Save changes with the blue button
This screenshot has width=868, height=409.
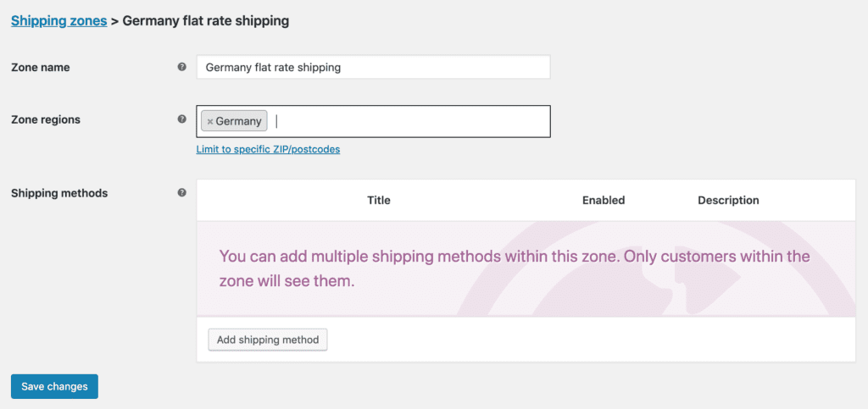click(x=54, y=386)
